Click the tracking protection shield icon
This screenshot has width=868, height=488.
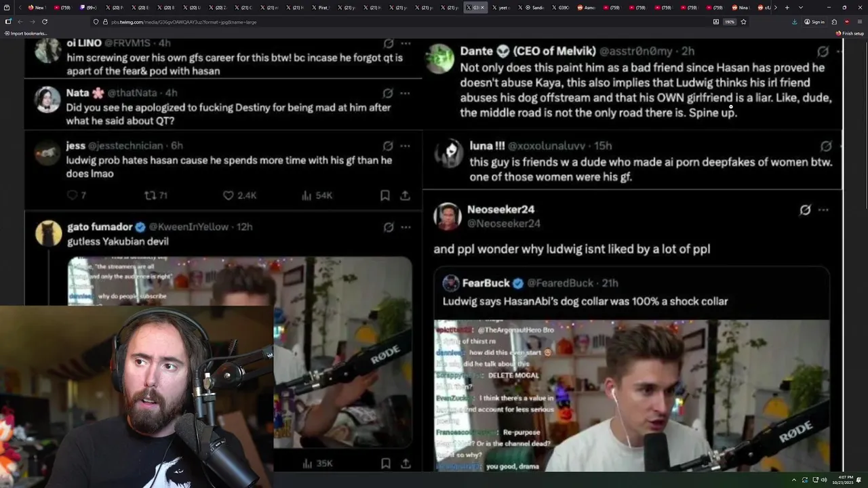click(96, 22)
